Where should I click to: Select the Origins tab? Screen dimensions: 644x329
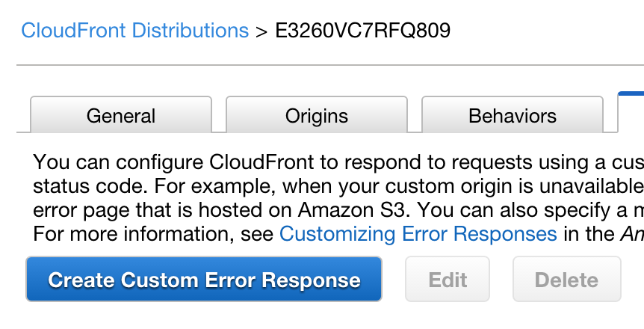[x=317, y=116]
